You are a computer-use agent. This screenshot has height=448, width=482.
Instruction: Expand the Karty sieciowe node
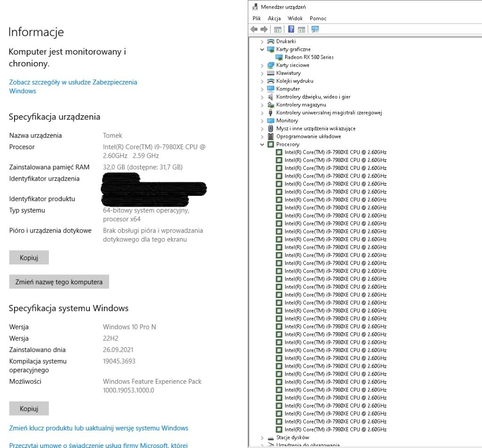click(262, 65)
